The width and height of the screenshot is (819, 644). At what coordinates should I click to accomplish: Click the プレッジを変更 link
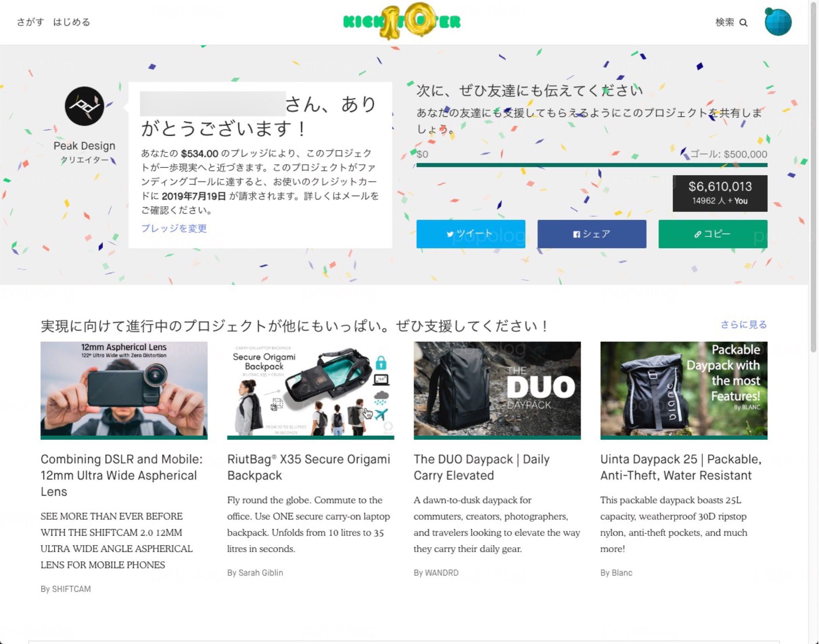174,228
